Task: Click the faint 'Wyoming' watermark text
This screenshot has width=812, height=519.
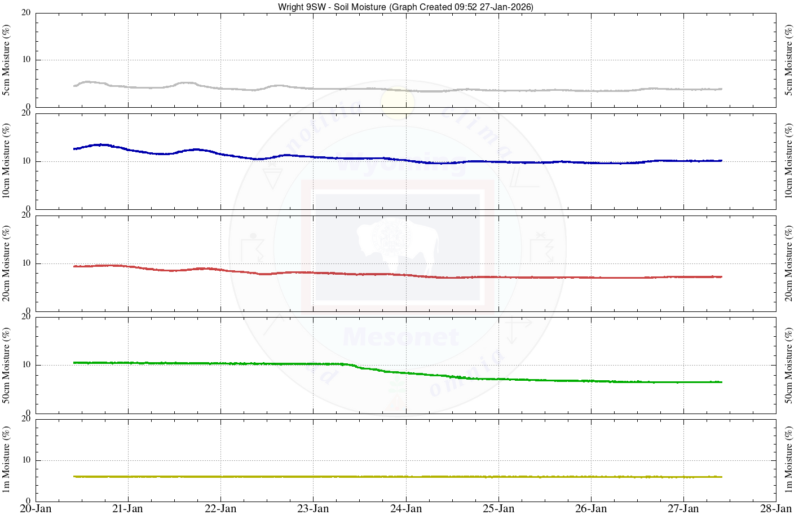Action: tap(401, 164)
